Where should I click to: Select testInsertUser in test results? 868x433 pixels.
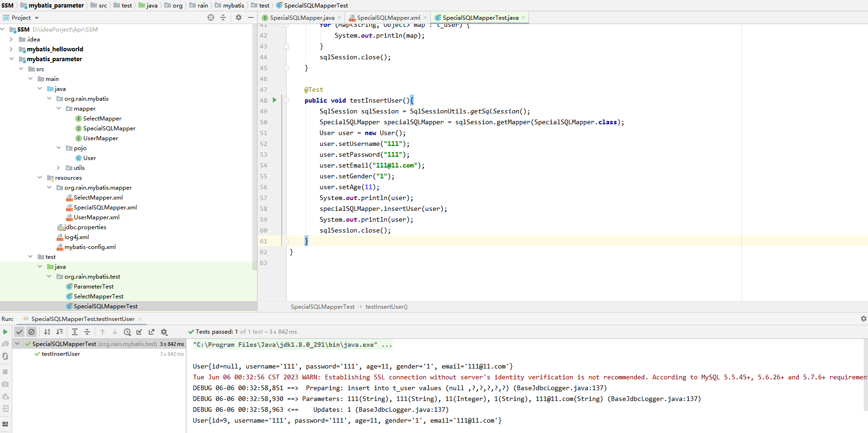tap(61, 354)
